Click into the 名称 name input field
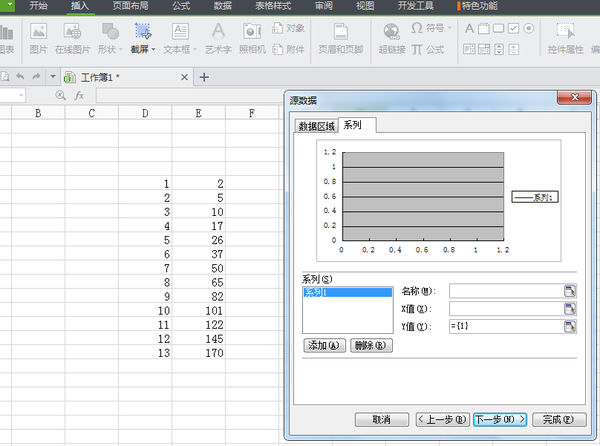Image resolution: width=600 pixels, height=446 pixels. coord(505,291)
